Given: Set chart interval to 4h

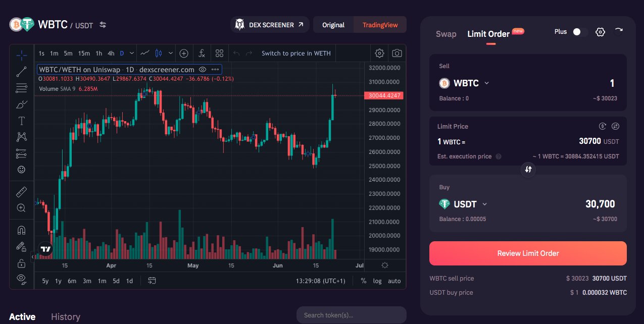Looking at the screenshot, I should [x=111, y=53].
